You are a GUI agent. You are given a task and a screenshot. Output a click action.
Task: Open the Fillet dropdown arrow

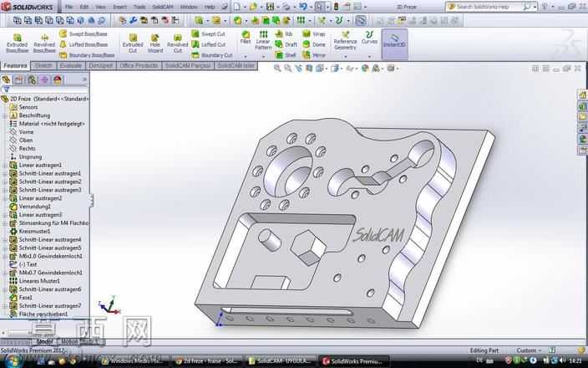pos(246,57)
